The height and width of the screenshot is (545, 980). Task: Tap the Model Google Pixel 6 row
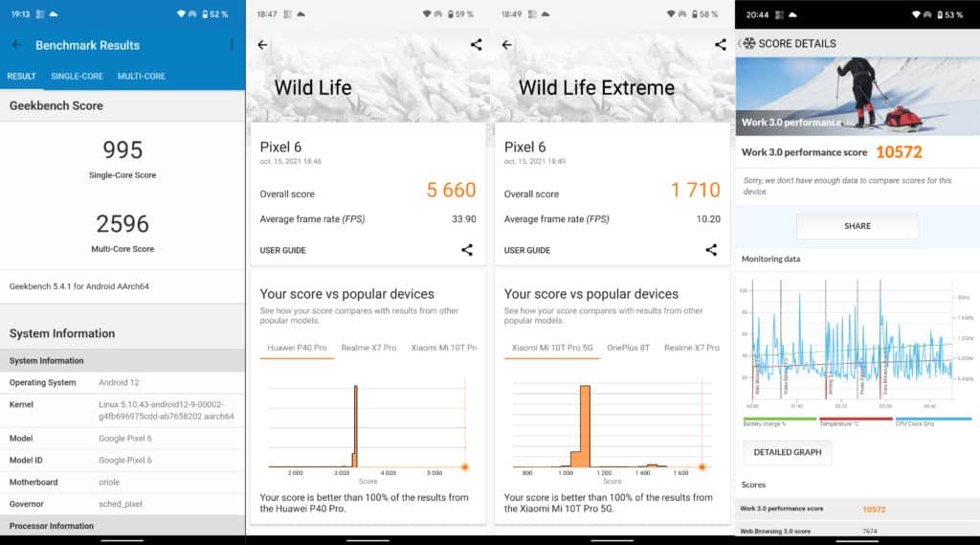click(x=122, y=439)
